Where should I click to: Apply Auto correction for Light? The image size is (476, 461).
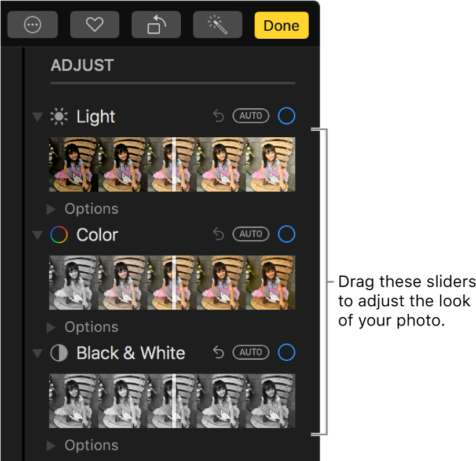coord(251,116)
